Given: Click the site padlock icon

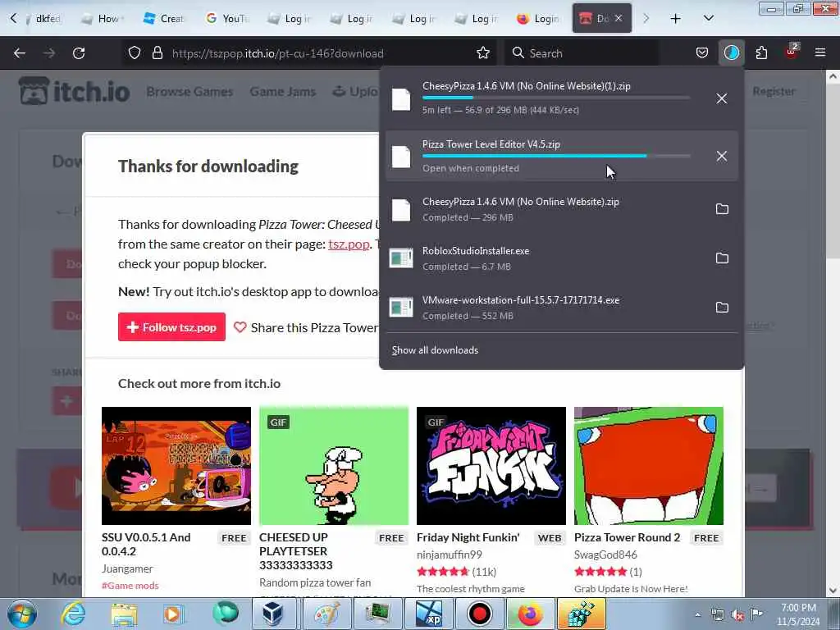Looking at the screenshot, I should (x=157, y=53).
